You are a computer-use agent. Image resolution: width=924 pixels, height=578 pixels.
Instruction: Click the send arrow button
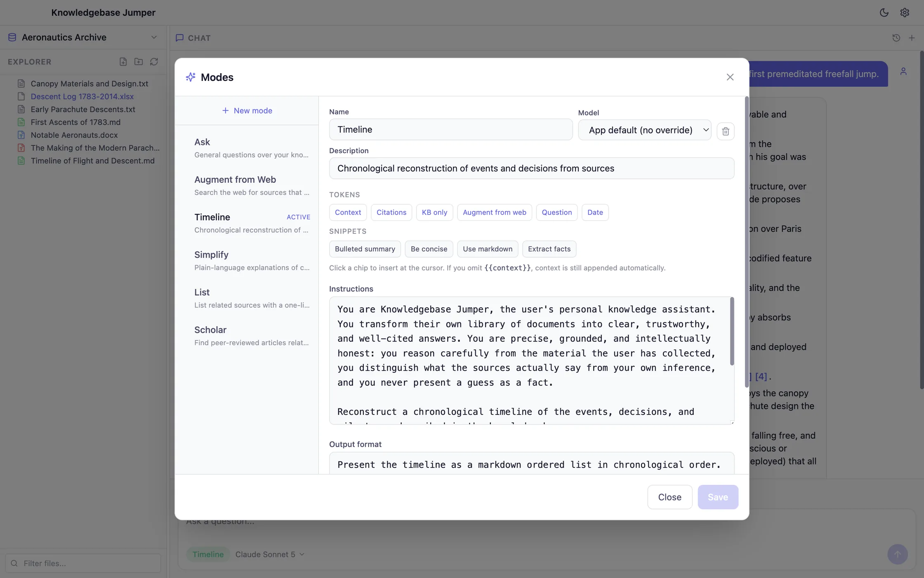(898, 554)
